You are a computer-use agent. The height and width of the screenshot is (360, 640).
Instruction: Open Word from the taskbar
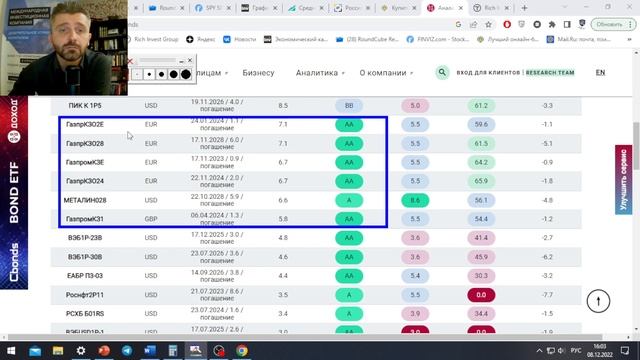click(150, 351)
